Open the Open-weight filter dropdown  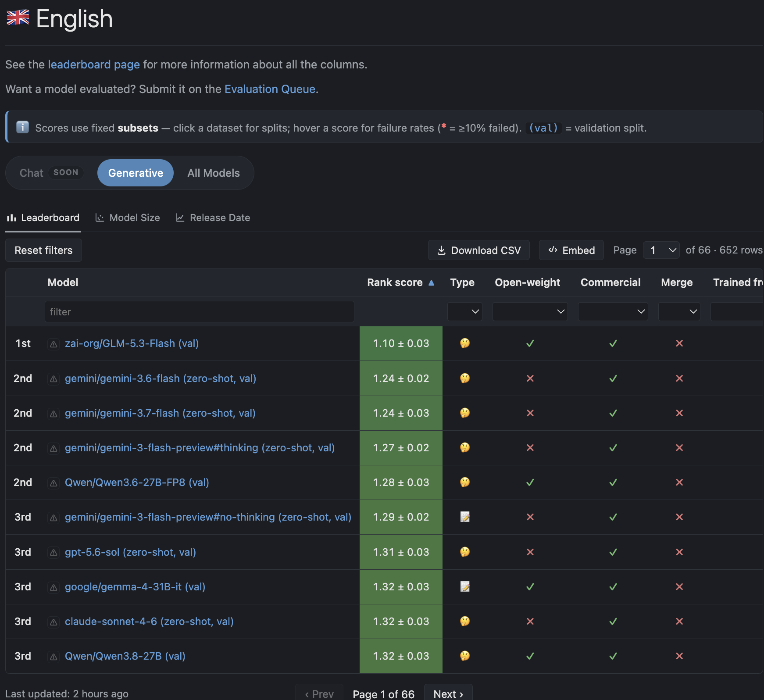pyautogui.click(x=530, y=312)
